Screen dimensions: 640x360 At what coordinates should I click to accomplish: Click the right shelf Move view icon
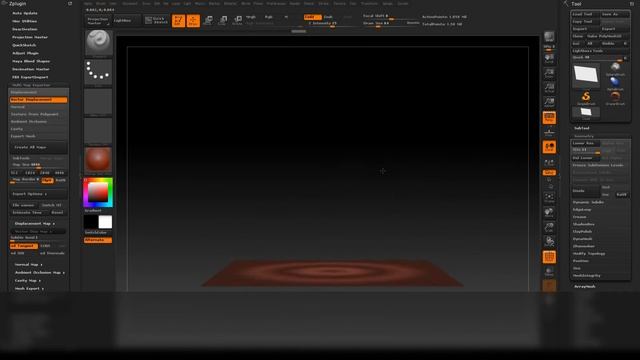tap(549, 213)
